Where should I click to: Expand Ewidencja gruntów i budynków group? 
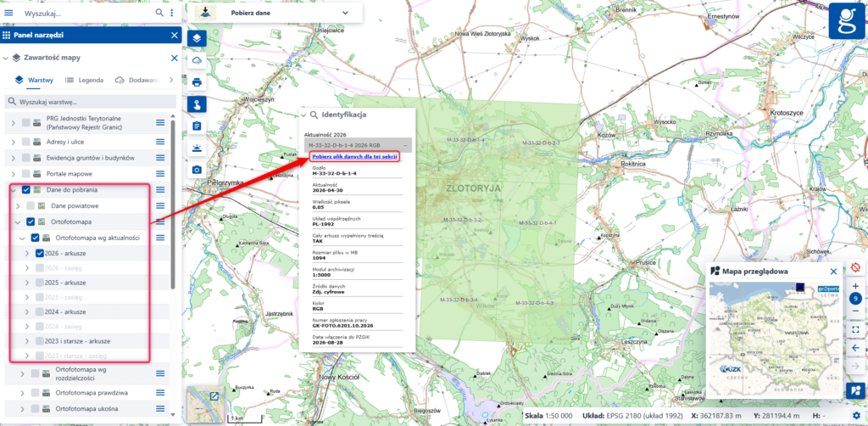pos(14,157)
